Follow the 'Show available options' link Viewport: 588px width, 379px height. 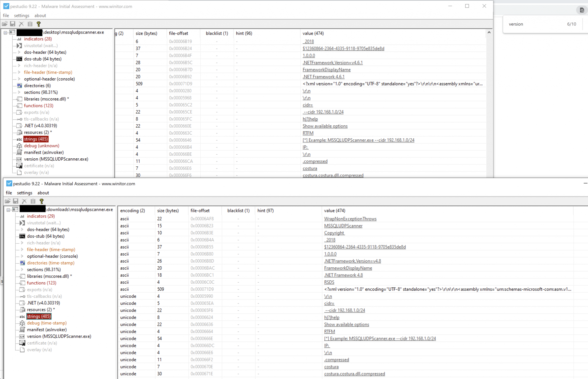point(325,126)
